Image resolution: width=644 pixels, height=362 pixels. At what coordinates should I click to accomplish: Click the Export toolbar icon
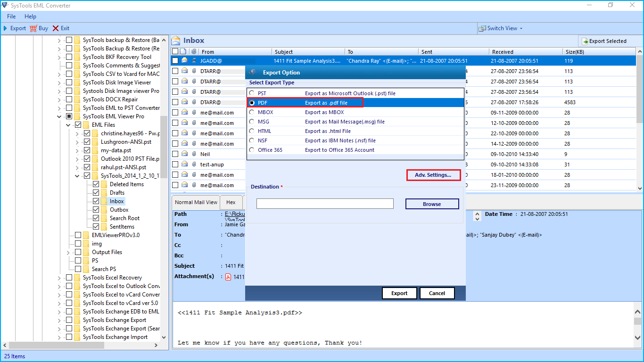[6, 28]
